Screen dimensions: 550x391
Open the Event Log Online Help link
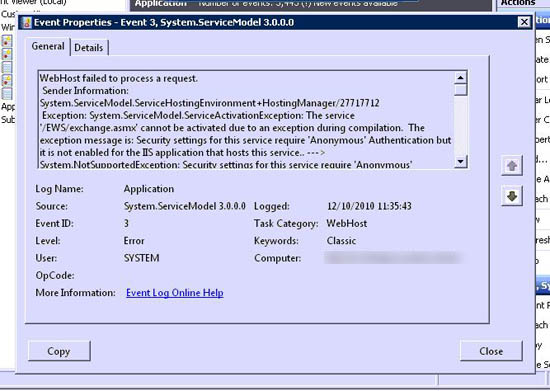tap(175, 293)
